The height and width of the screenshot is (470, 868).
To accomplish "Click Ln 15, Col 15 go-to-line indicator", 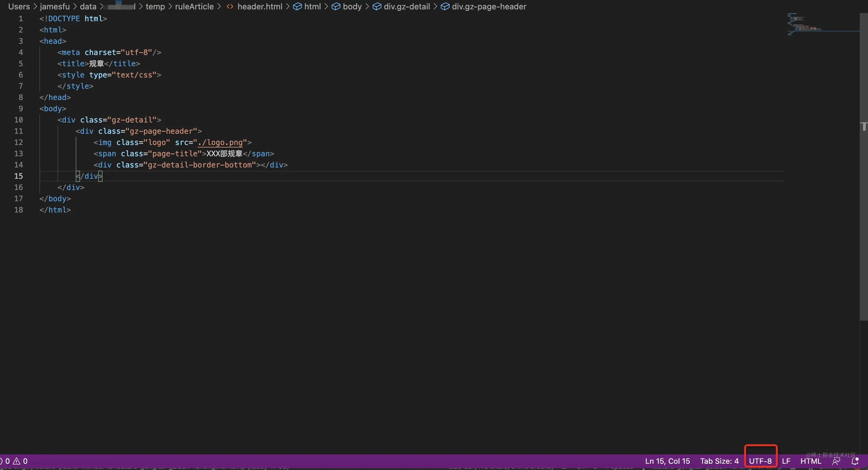I will (667, 461).
